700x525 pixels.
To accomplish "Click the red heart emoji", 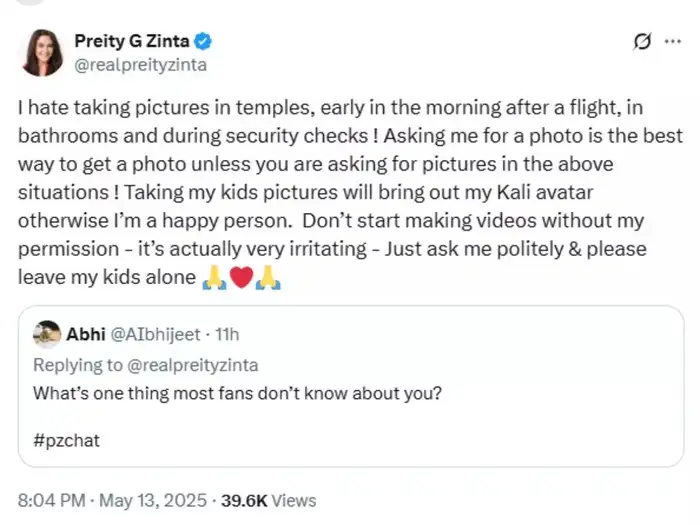I will coord(241,277).
